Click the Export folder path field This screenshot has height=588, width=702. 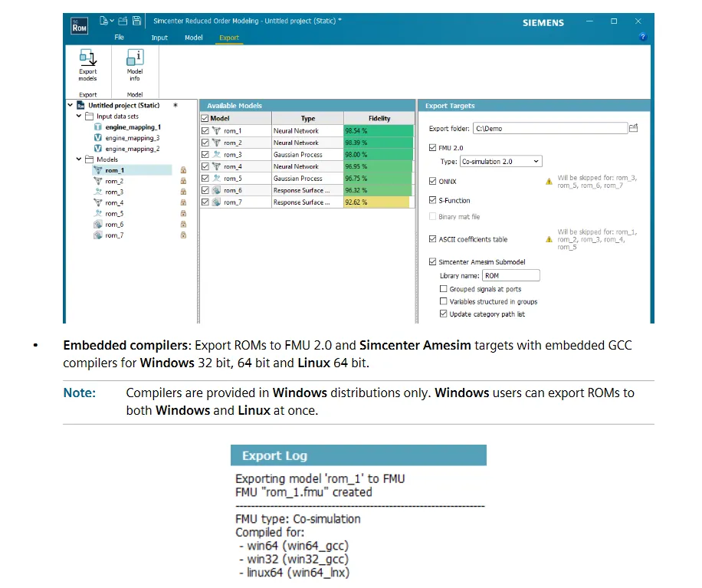[x=550, y=129]
